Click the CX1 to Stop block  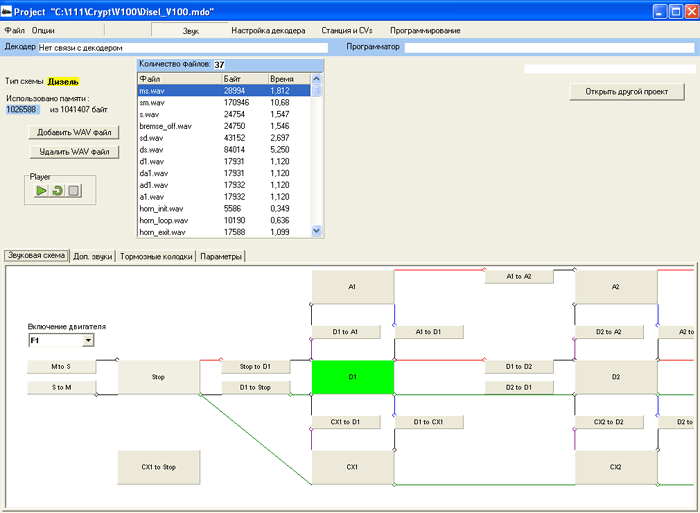(158, 467)
